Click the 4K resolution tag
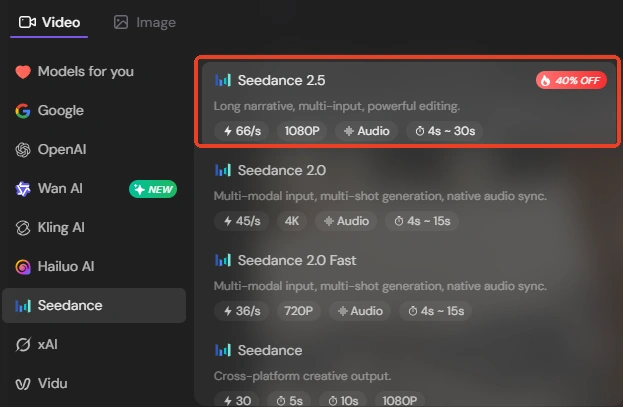623x407 pixels. click(x=292, y=221)
